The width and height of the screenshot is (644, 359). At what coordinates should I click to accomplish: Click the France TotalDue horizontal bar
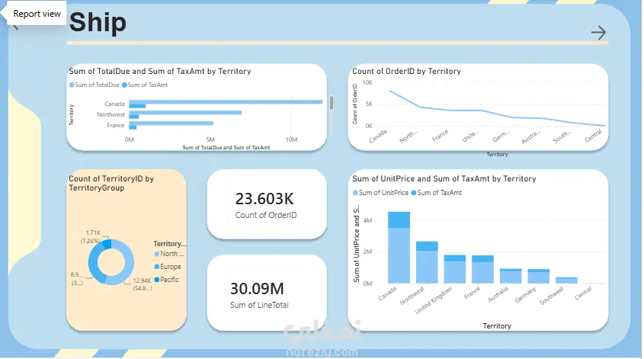pyautogui.click(x=171, y=123)
